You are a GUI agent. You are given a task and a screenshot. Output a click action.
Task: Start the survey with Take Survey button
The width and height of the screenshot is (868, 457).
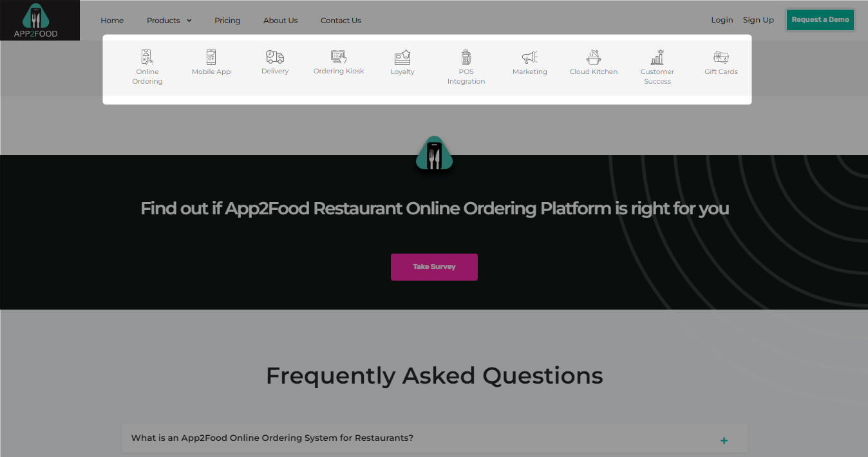tap(434, 266)
